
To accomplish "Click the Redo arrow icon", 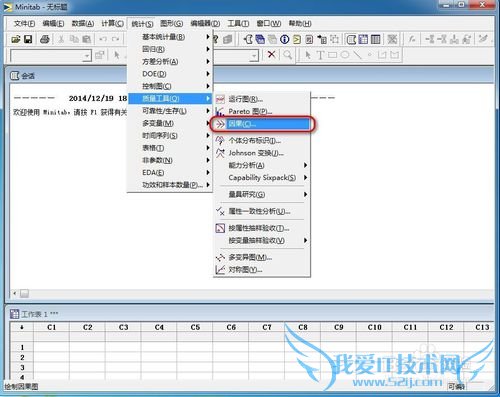I will pos(116,39).
